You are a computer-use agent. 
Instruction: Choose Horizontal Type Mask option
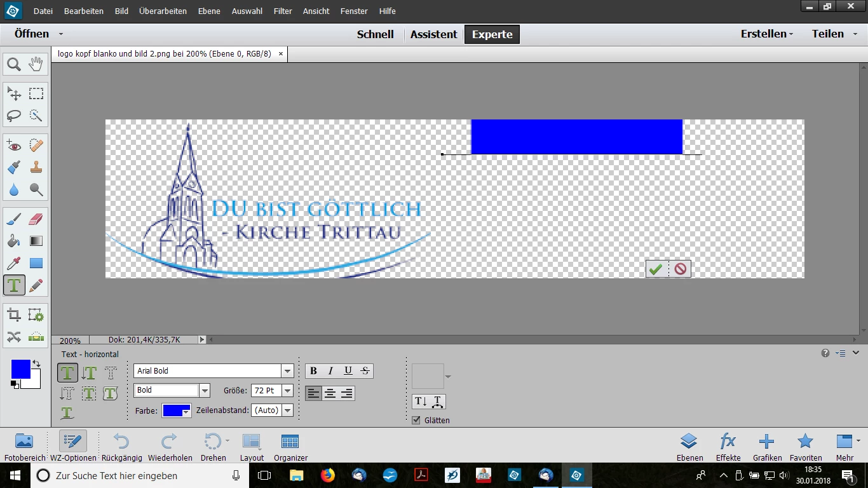click(111, 373)
